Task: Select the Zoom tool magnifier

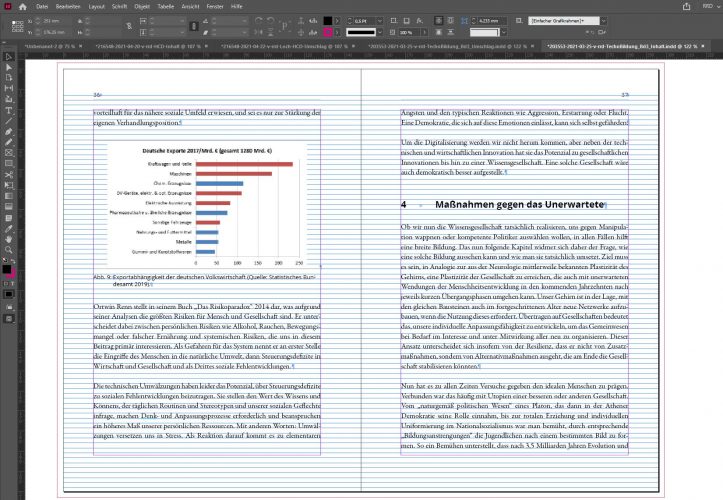Action: 8,250
